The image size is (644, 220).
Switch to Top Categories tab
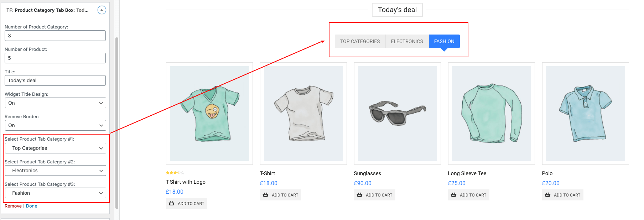pos(360,41)
